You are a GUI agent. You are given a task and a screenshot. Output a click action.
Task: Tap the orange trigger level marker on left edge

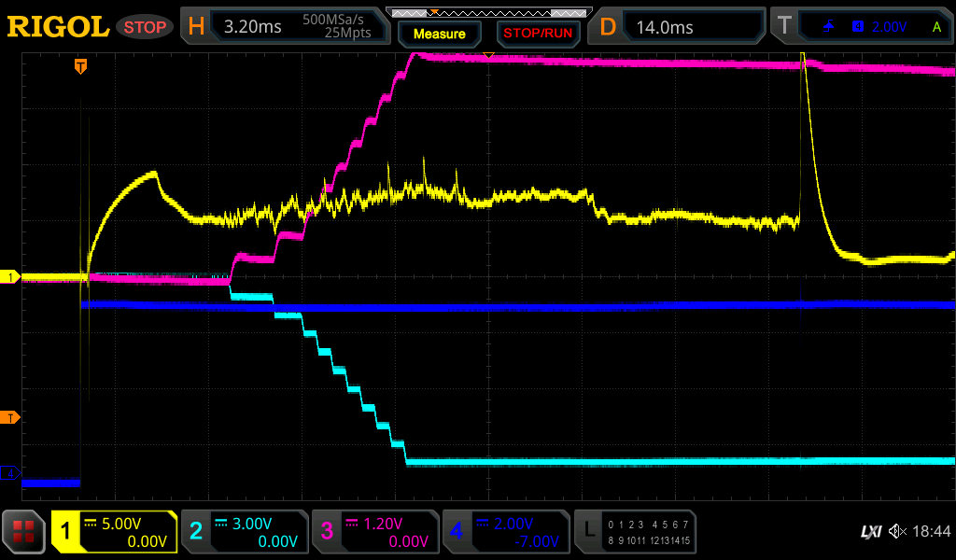[11, 417]
